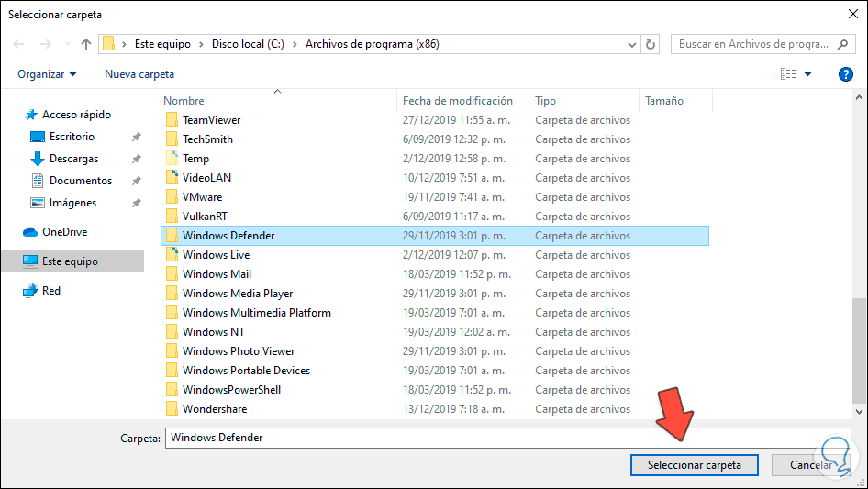Open Imágenes in quick access
Image resolution: width=868 pixels, height=489 pixels.
(72, 204)
